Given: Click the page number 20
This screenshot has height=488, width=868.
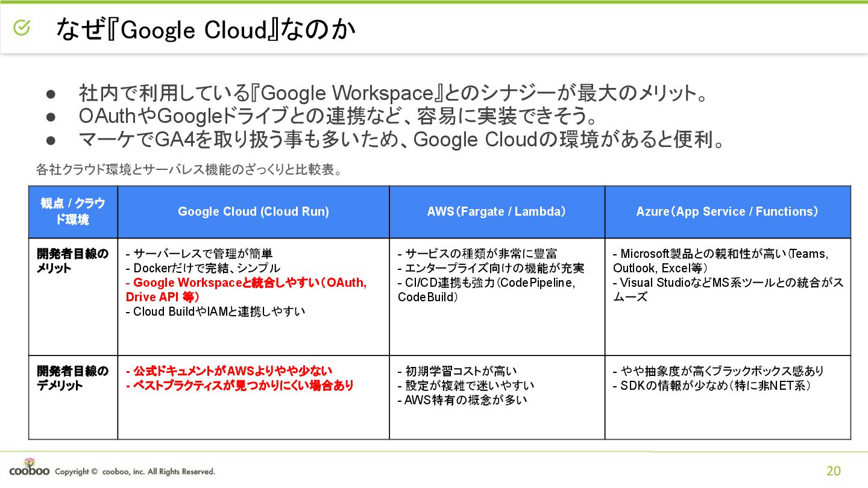Looking at the screenshot, I should click(834, 471).
